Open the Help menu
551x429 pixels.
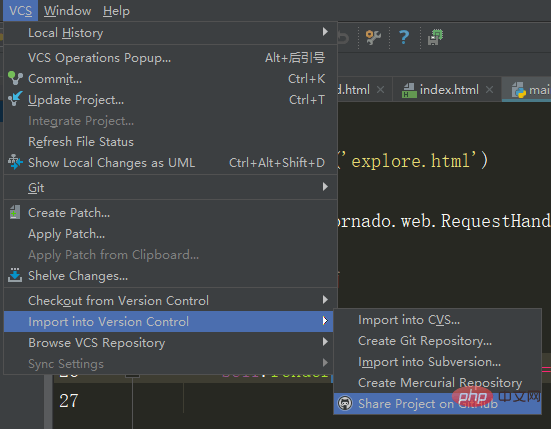116,11
